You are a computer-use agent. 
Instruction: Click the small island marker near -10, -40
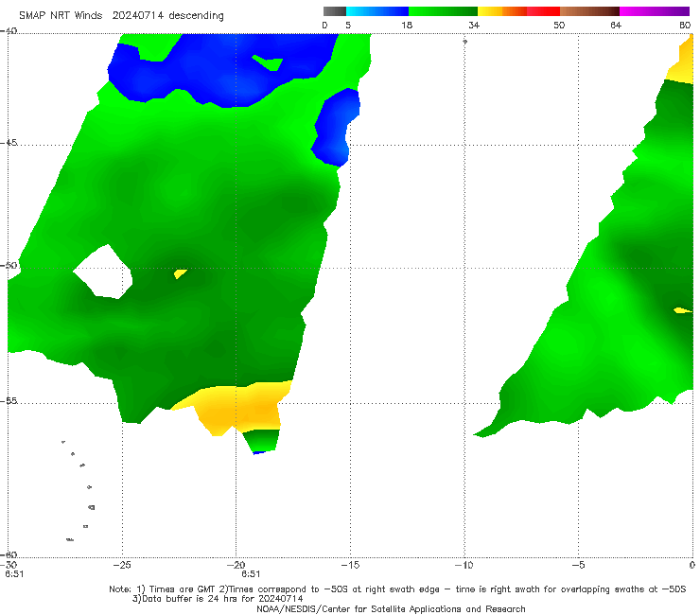coord(464,42)
